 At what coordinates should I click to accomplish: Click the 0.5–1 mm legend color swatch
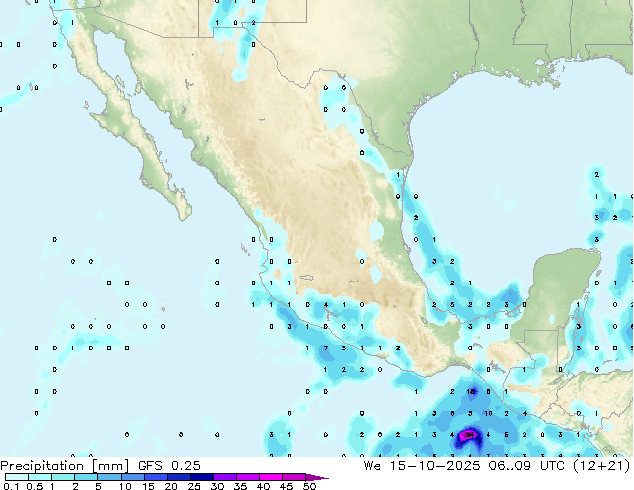(40, 477)
